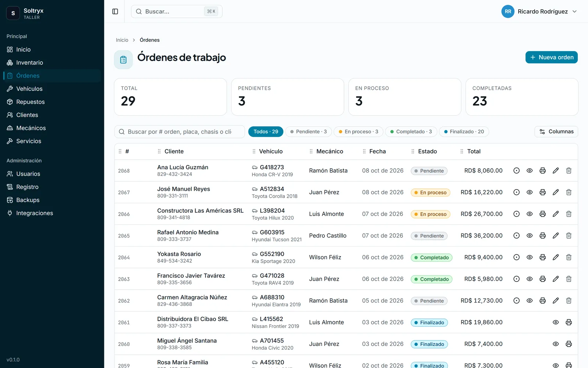Sort the table by the Total column
This screenshot has height=368, width=588.
[474, 152]
